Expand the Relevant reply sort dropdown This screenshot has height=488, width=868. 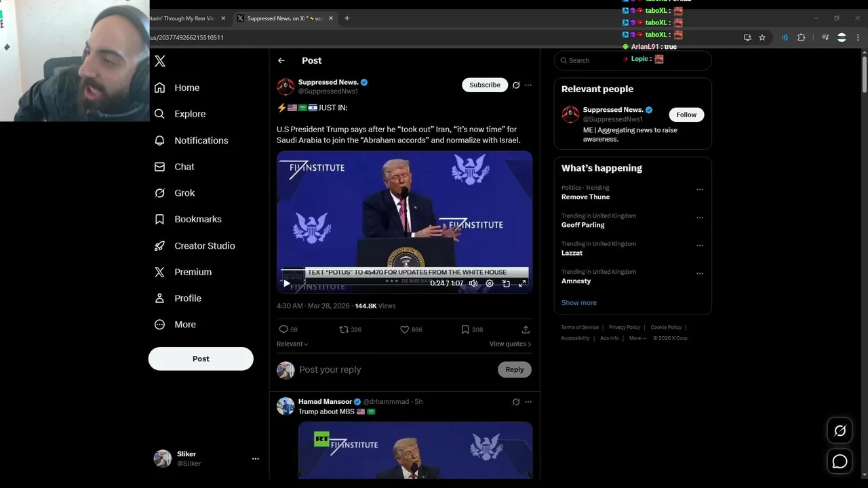click(292, 344)
